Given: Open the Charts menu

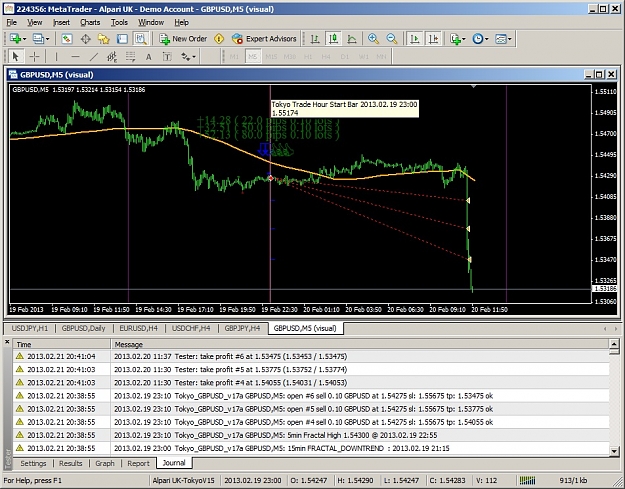Looking at the screenshot, I should tap(90, 23).
